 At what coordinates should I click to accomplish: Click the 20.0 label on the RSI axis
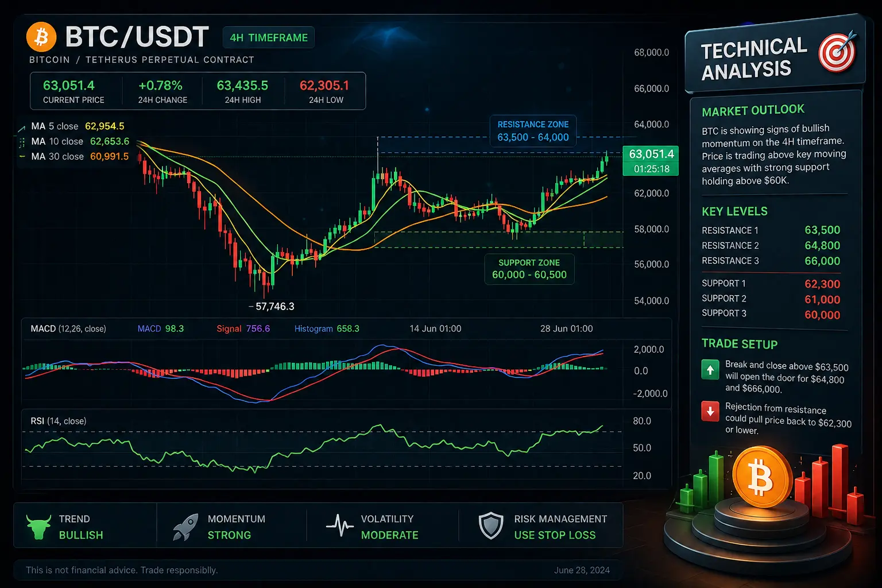642,476
